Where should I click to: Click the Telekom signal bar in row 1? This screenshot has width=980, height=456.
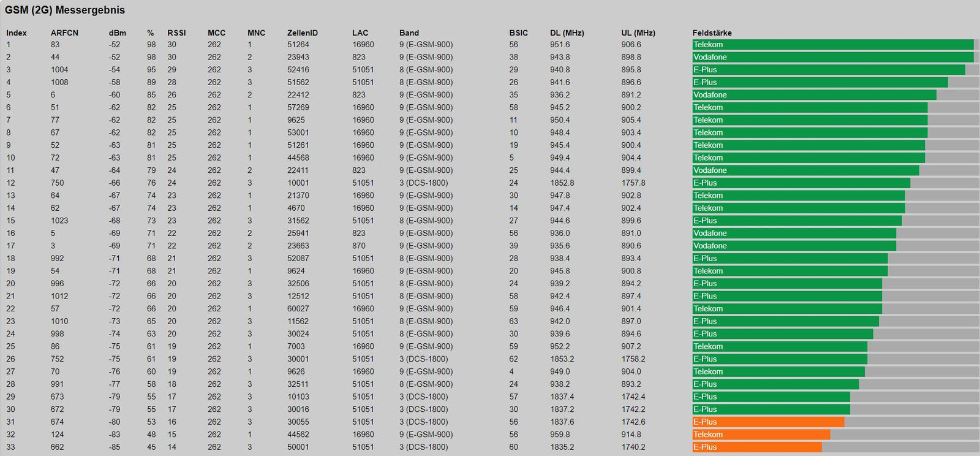pyautogui.click(x=832, y=45)
